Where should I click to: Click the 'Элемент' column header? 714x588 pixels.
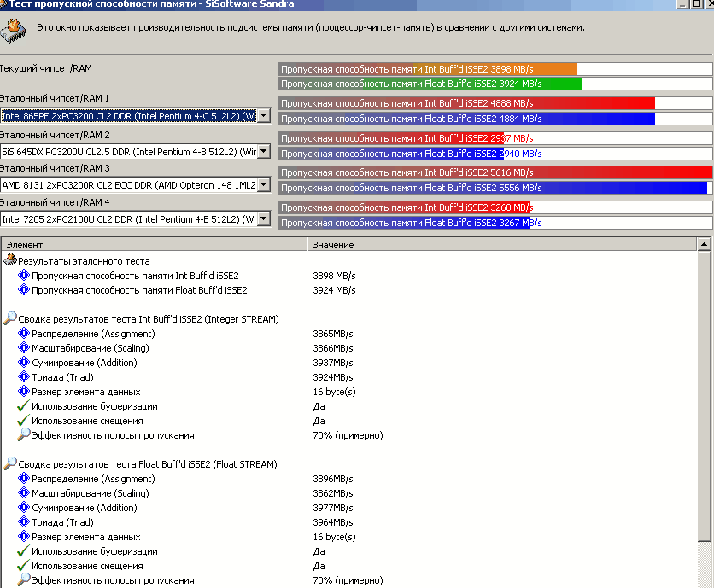pos(155,244)
